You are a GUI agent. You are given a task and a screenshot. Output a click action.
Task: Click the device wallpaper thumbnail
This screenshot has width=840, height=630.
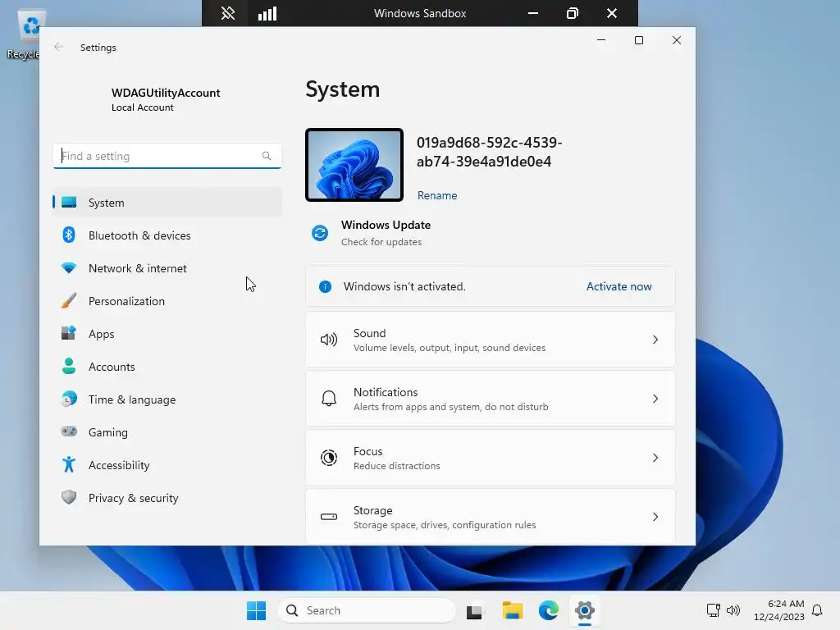click(x=354, y=165)
